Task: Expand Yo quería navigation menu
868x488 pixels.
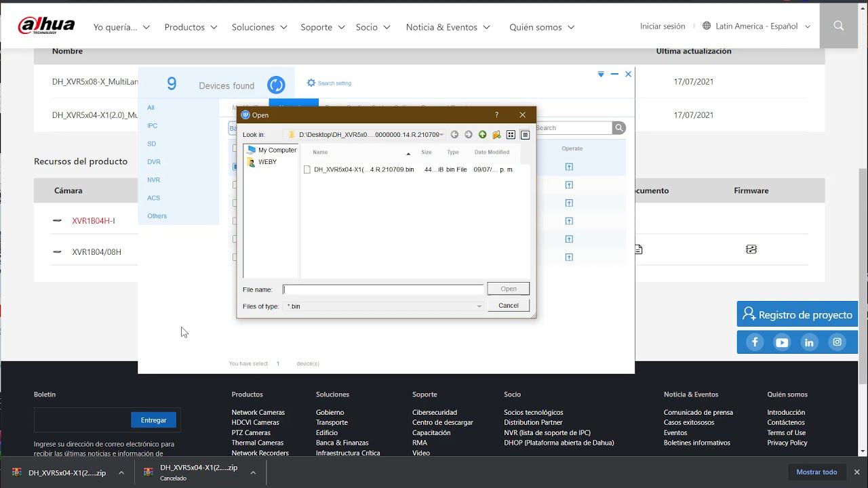Action: point(121,27)
